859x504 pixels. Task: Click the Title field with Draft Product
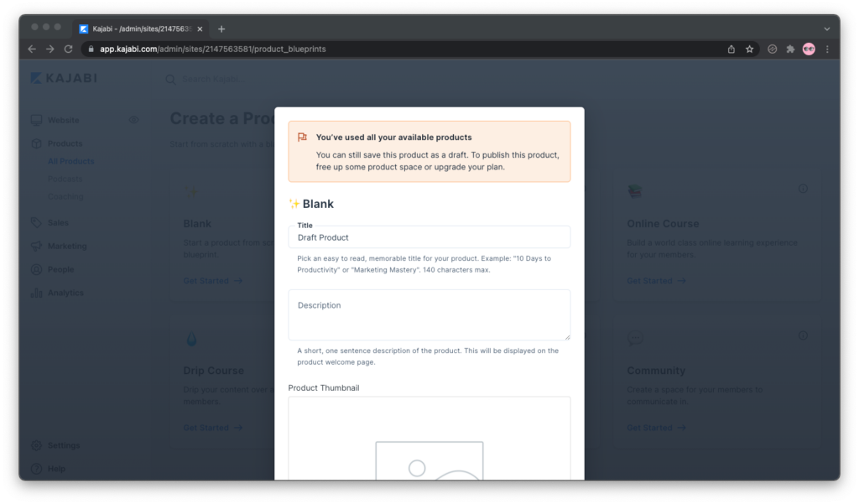429,237
